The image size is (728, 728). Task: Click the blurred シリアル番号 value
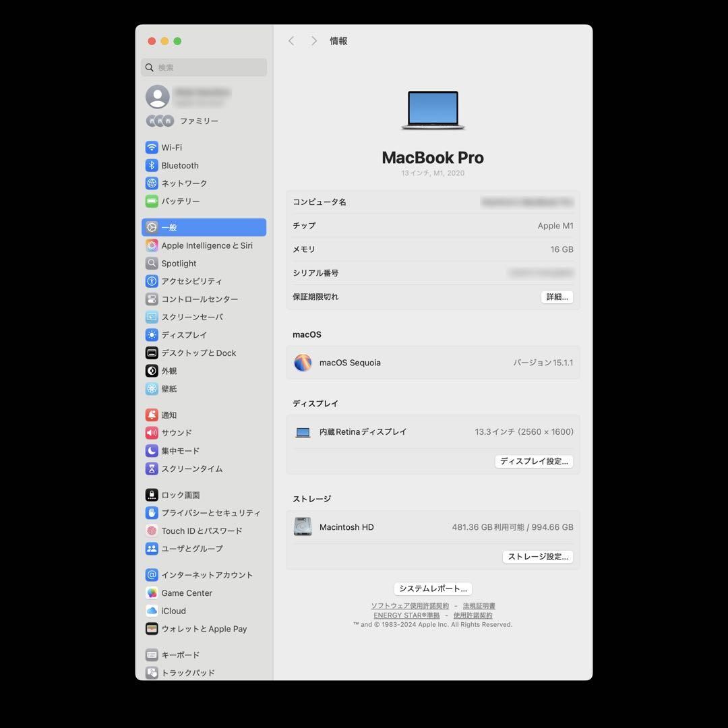click(541, 273)
